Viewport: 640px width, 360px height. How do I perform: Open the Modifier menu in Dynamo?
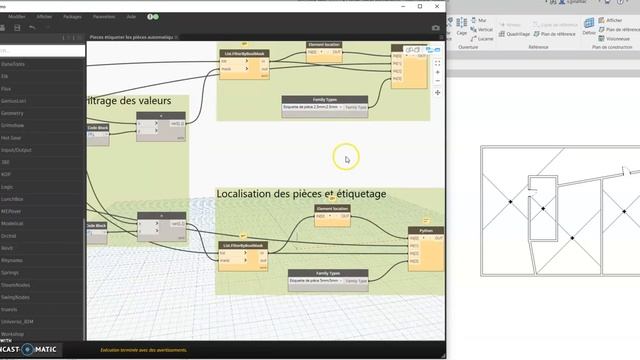(17, 17)
